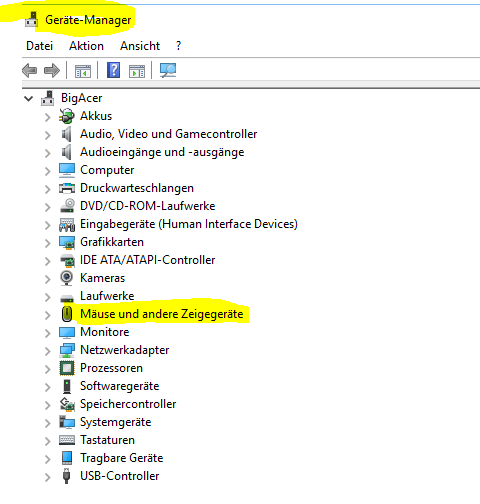The width and height of the screenshot is (480, 504).
Task: Expand the USB-Controller category
Action: tap(48, 477)
